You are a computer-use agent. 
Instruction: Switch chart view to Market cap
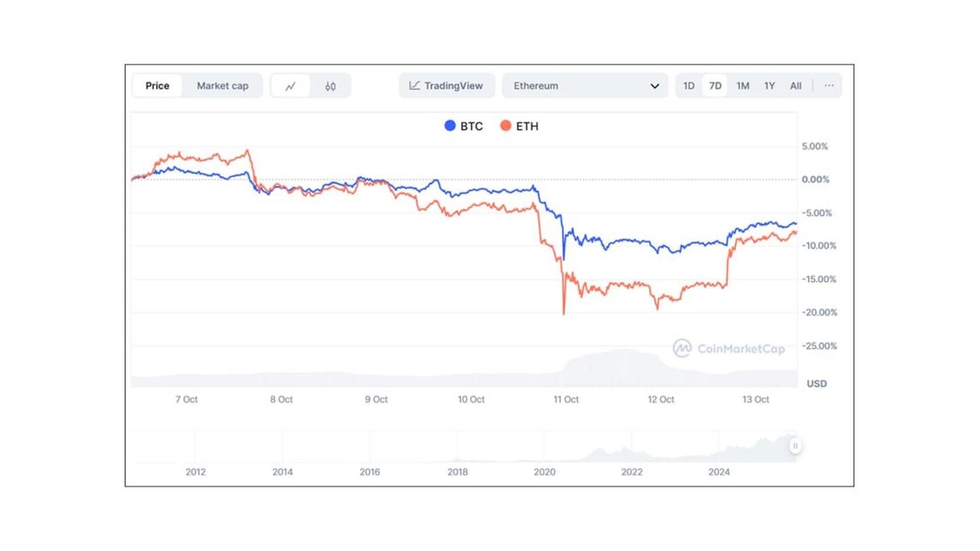point(222,85)
